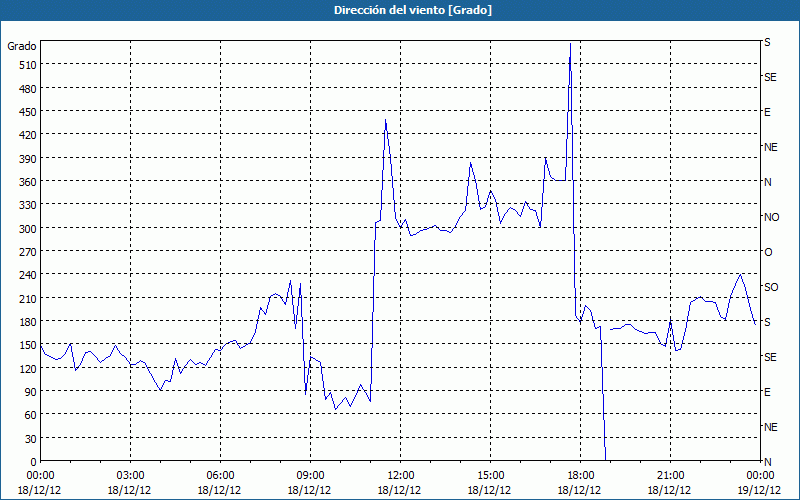
Task: Click the '03:00' time axis label
Action: [130, 476]
